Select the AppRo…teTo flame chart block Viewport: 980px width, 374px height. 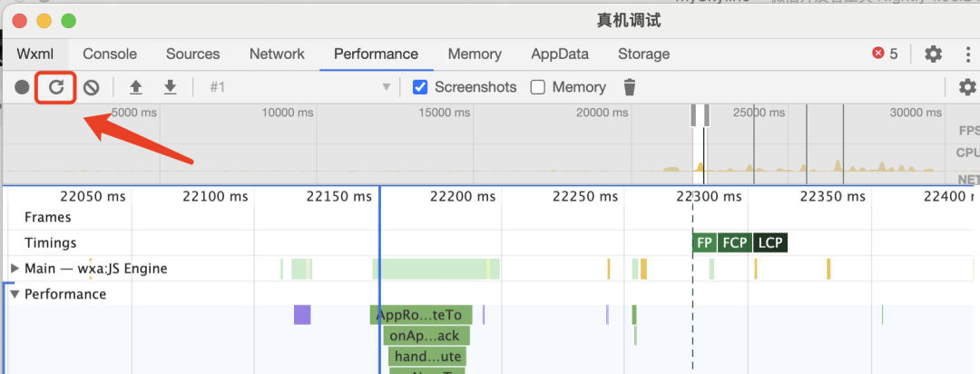(x=421, y=315)
